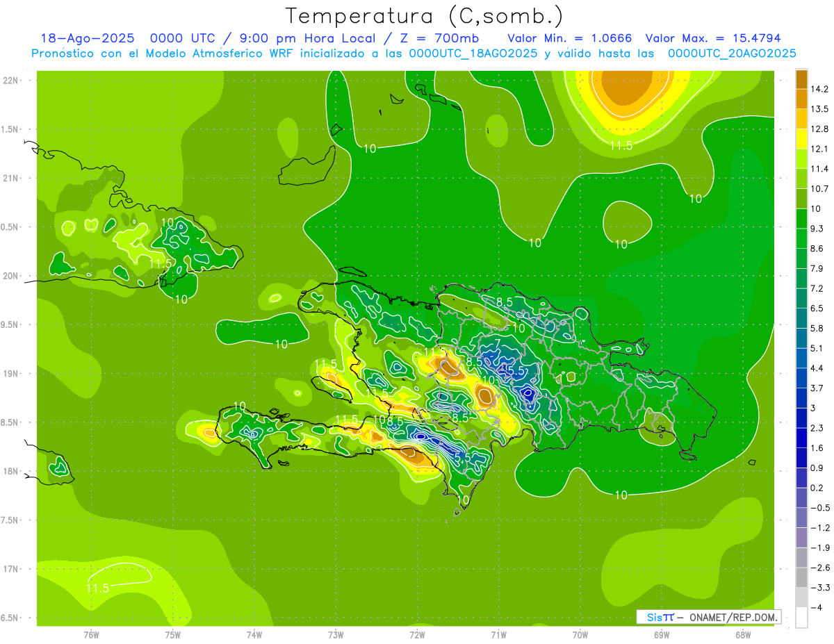Click the "22N" latitude axis label
The height and width of the screenshot is (644, 834).
pos(10,81)
